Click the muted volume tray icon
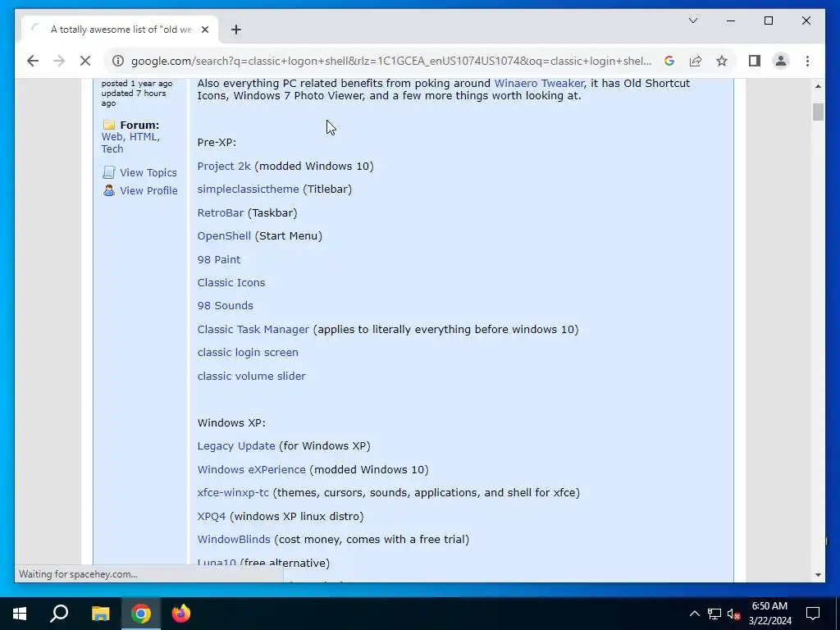The image size is (840, 630). tap(734, 614)
